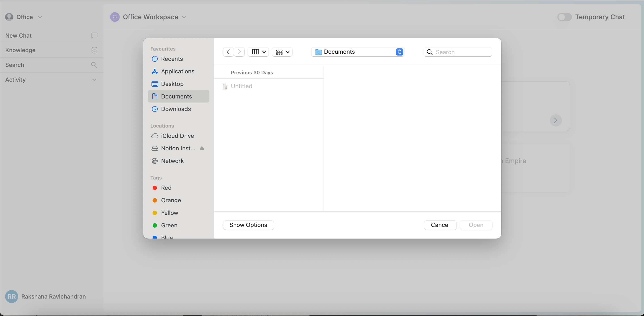Open the Office account dropdown
644x316 pixels.
click(40, 17)
